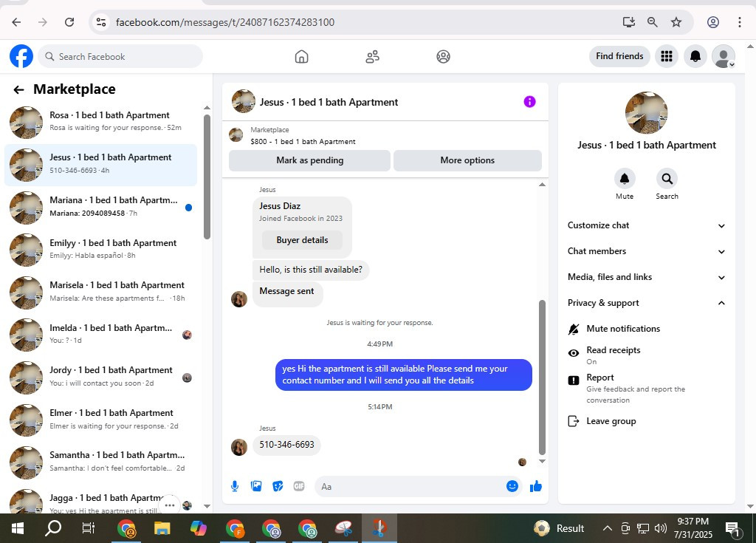
Task: Go back with the Marketplace back arrow
Action: point(18,89)
